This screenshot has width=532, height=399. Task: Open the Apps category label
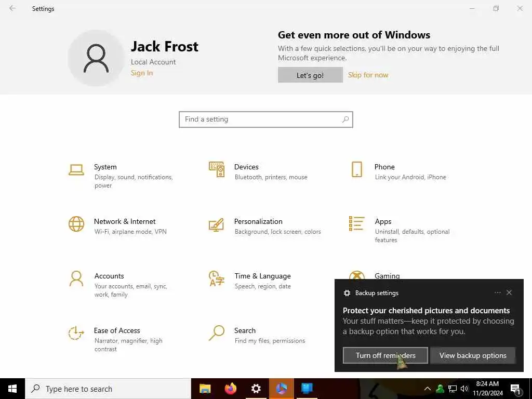[x=383, y=221]
